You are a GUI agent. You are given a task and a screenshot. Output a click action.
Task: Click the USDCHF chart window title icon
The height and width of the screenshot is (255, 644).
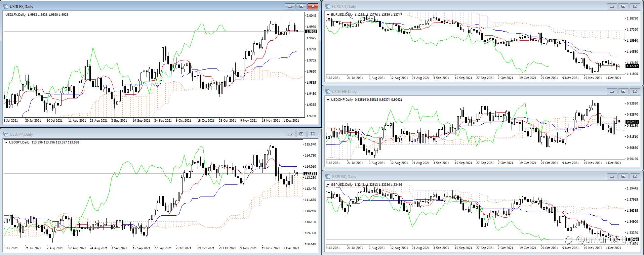coord(328,91)
